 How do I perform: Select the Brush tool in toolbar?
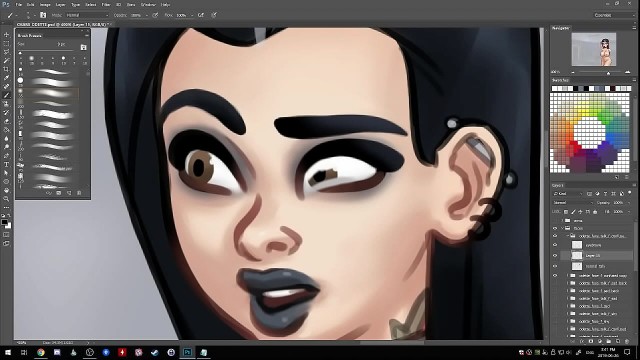point(6,95)
